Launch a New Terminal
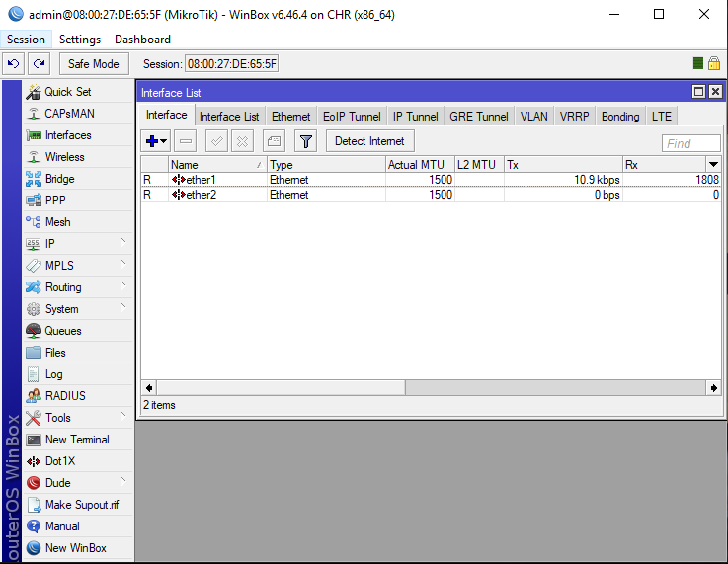The width and height of the screenshot is (728, 564). (78, 440)
